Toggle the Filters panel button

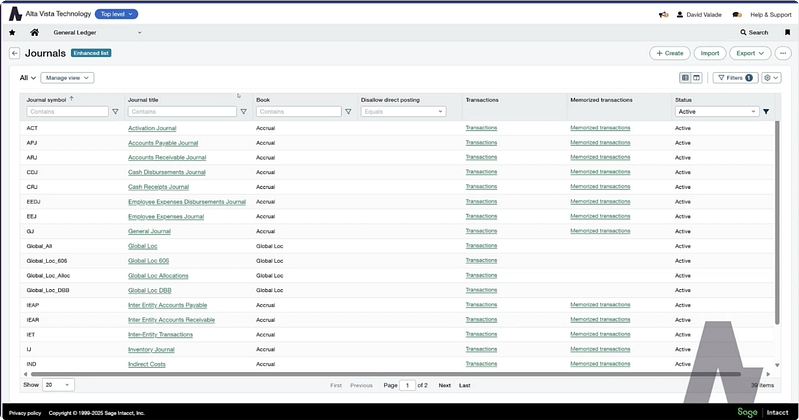pyautogui.click(x=734, y=77)
